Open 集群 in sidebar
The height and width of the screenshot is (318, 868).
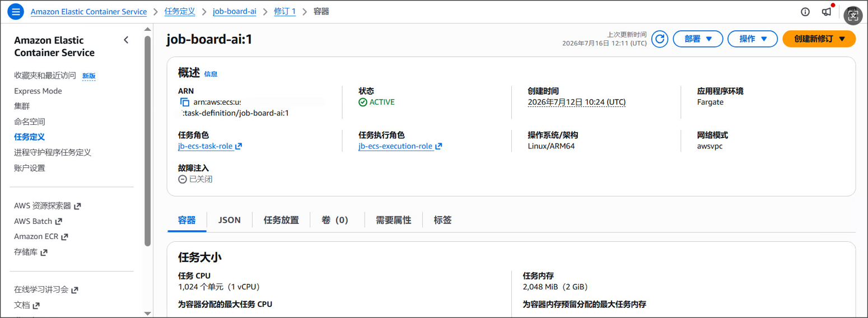22,106
